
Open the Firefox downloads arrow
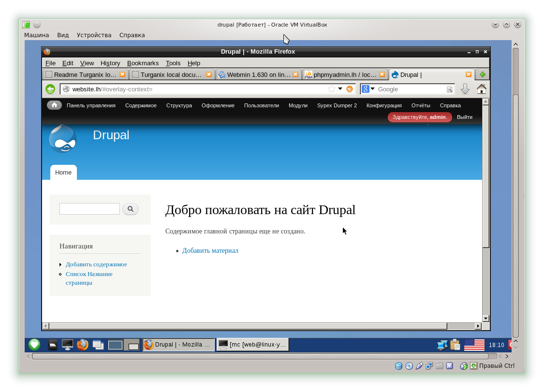(465, 89)
